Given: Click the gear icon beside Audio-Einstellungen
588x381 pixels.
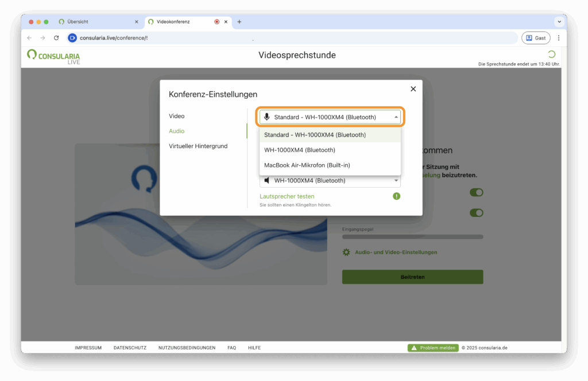Looking at the screenshot, I should click(x=346, y=252).
